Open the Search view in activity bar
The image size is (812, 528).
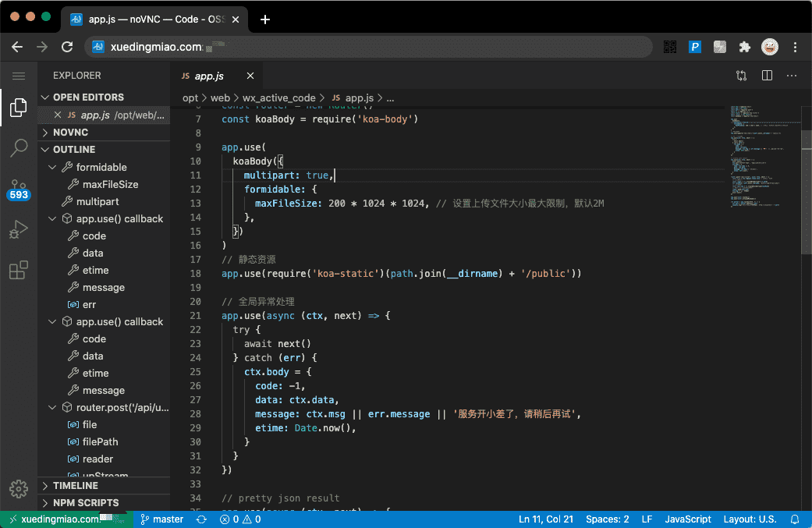click(19, 148)
